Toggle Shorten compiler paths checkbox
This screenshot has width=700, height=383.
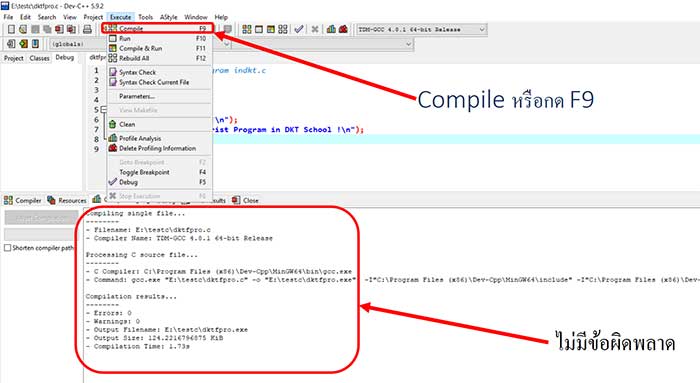8,248
